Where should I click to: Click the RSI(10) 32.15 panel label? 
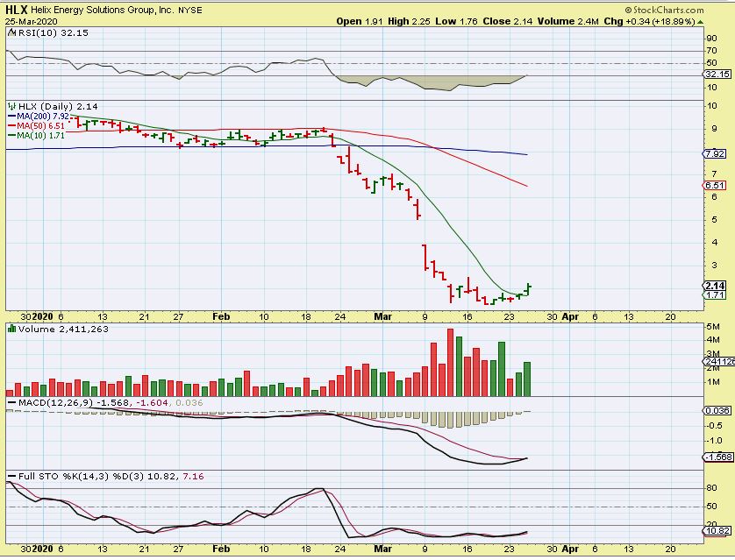[53, 32]
